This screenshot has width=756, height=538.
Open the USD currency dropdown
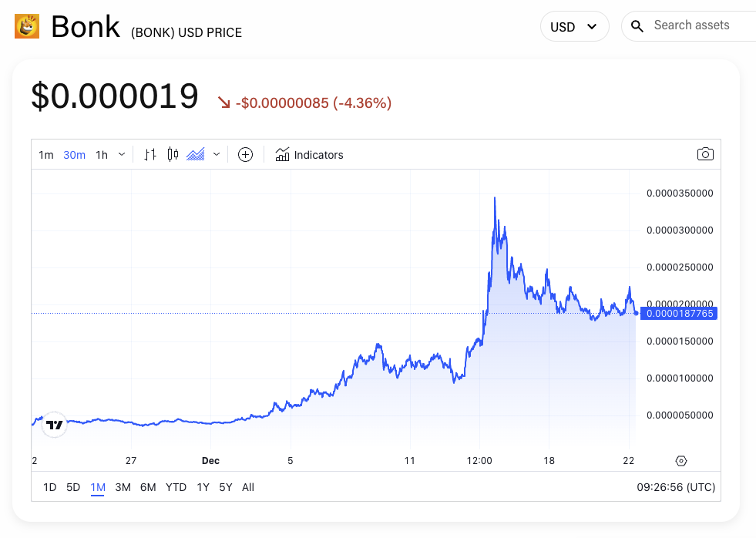click(574, 26)
